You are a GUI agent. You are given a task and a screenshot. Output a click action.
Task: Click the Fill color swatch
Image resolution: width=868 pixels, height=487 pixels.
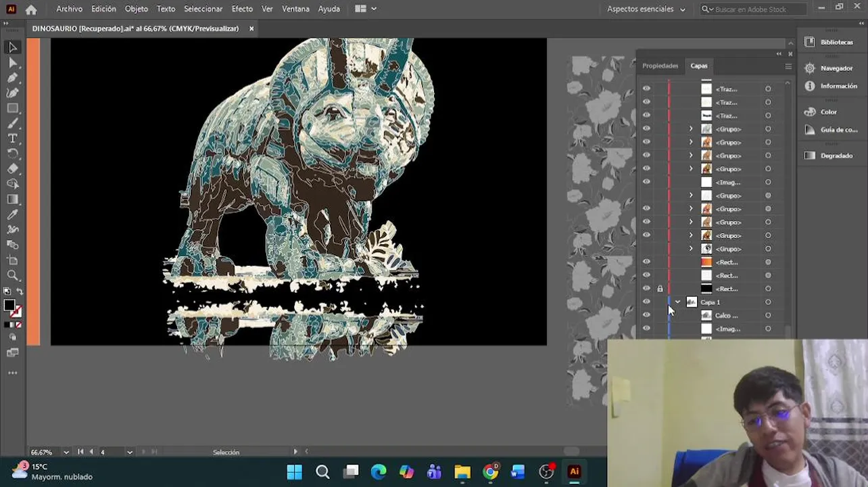[x=9, y=306]
